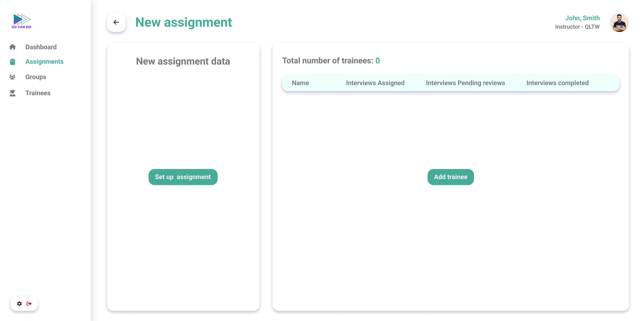Click the Name column header
Image resolution: width=644 pixels, height=321 pixels.
(300, 83)
